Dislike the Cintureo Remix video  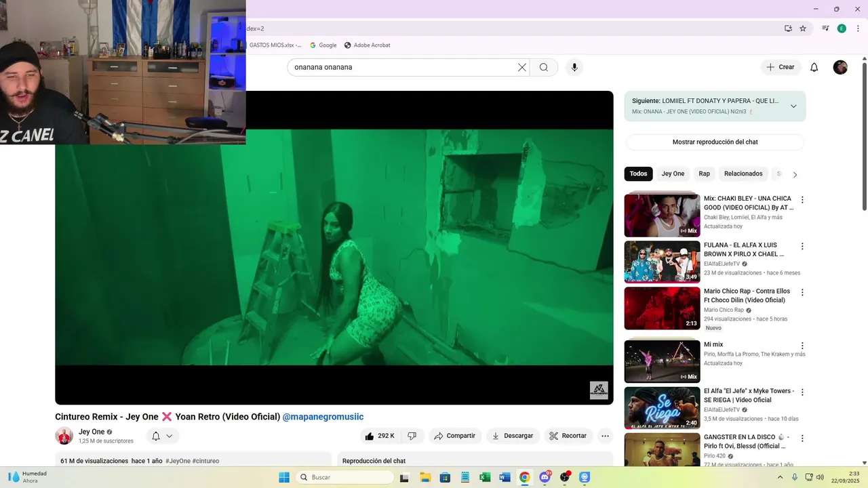412,436
